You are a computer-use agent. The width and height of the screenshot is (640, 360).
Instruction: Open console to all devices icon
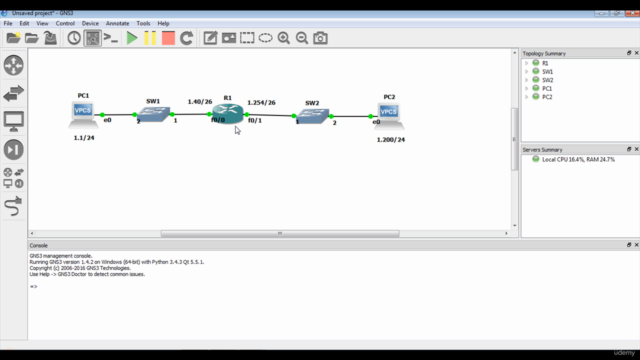(x=111, y=38)
